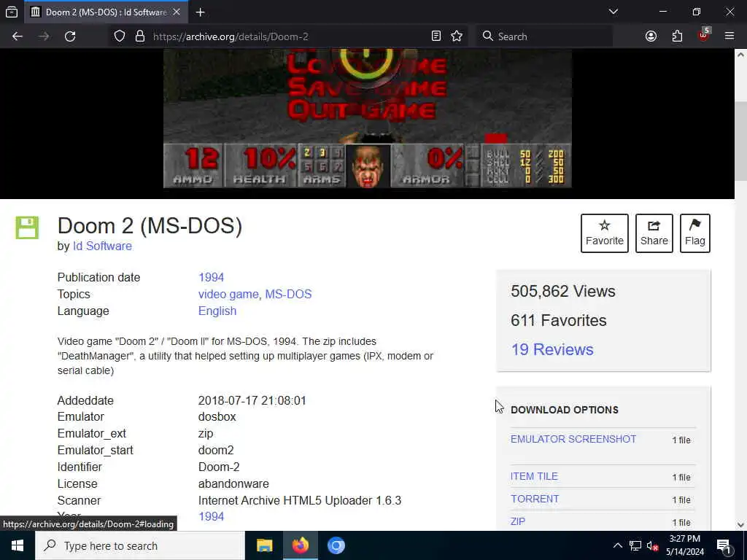747x560 pixels.
Task: Open the English language link
Action: [x=217, y=311]
